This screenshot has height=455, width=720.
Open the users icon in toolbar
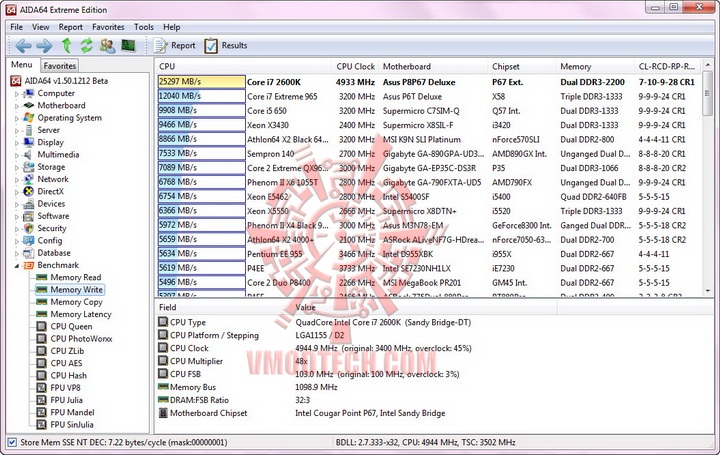(x=107, y=45)
